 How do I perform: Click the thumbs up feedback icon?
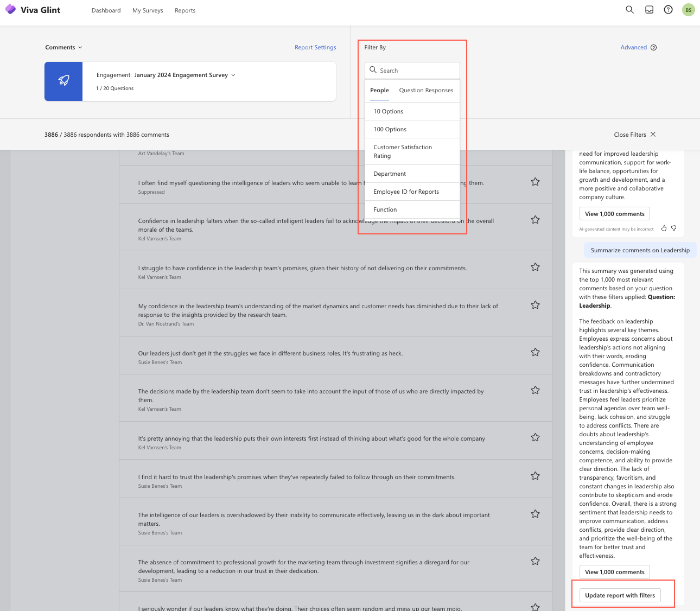[x=664, y=228]
